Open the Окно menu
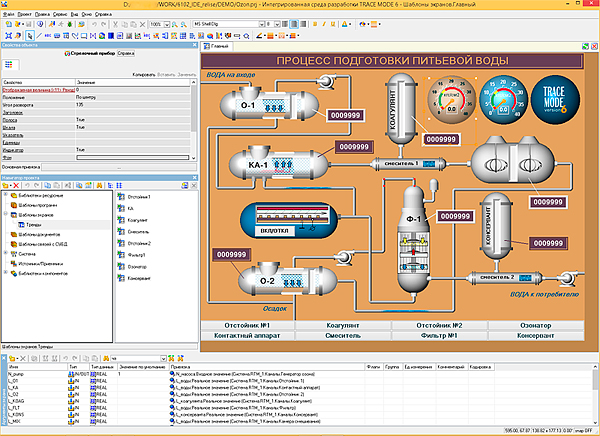Image resolution: width=600 pixels, height=436 pixels. (x=86, y=14)
